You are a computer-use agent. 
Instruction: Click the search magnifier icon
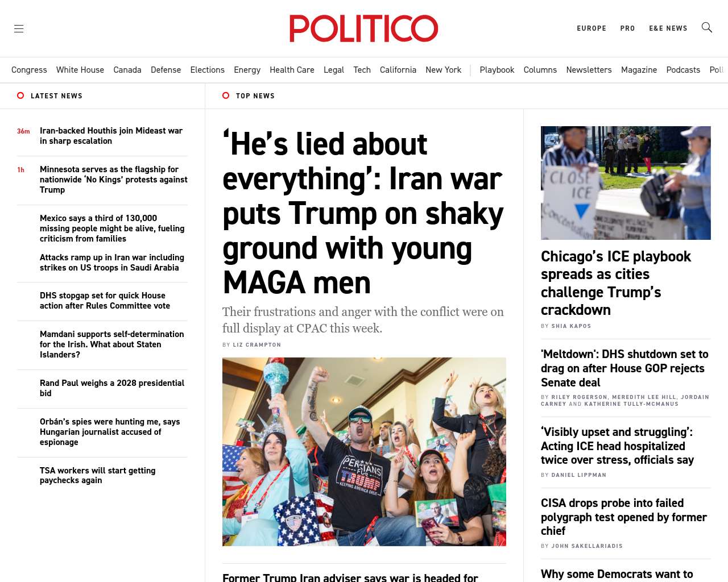[x=707, y=27]
